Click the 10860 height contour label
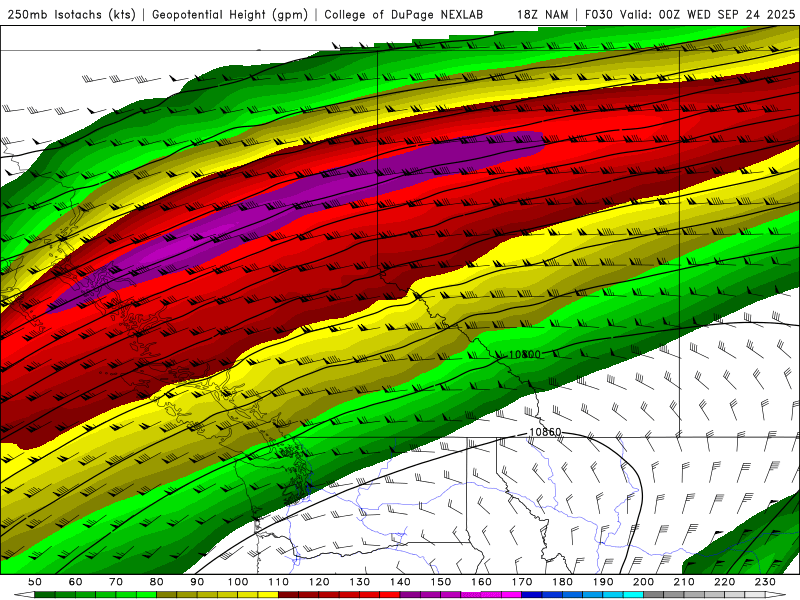 point(545,432)
